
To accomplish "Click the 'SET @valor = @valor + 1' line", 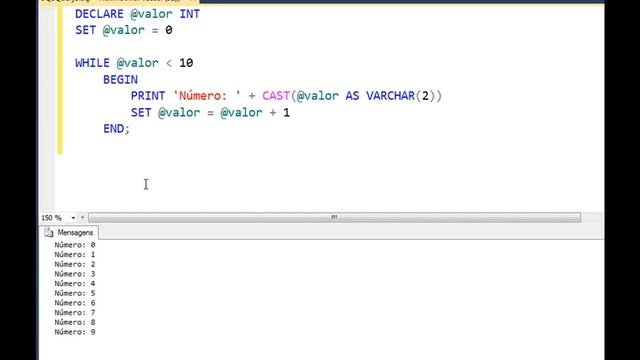I will [210, 113].
